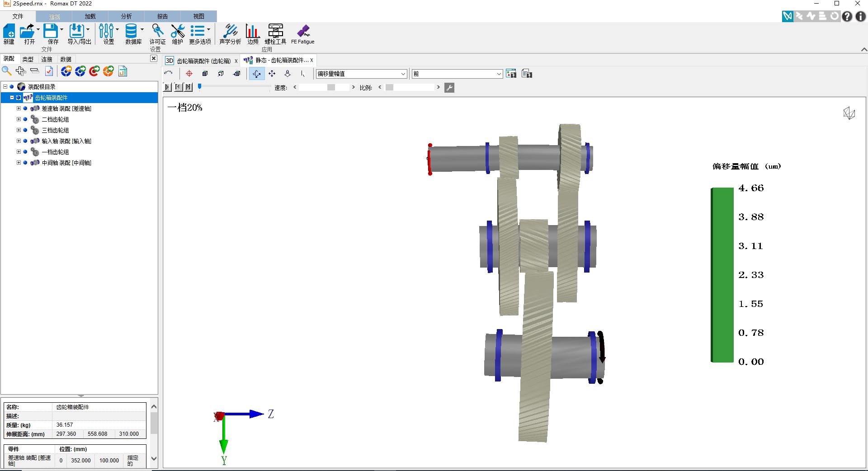Screen dimensions: 868x471
Task: Open 设置 sliders icon
Action: pyautogui.click(x=106, y=31)
